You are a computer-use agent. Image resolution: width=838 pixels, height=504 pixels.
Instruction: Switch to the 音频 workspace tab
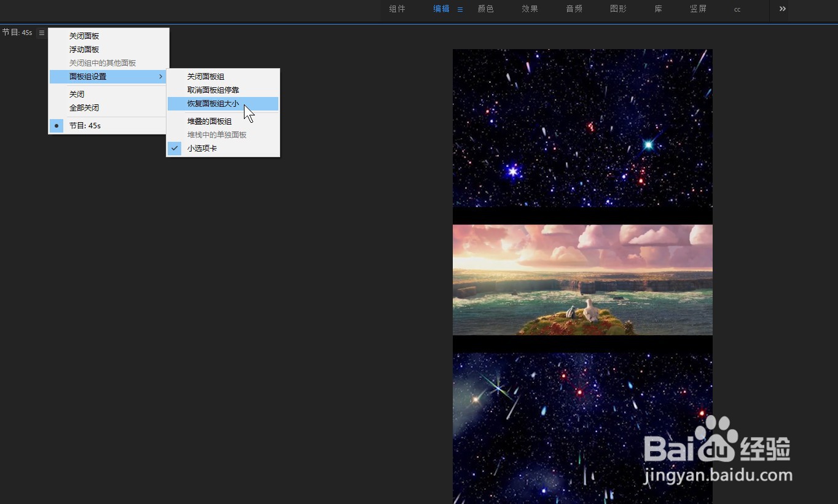574,9
